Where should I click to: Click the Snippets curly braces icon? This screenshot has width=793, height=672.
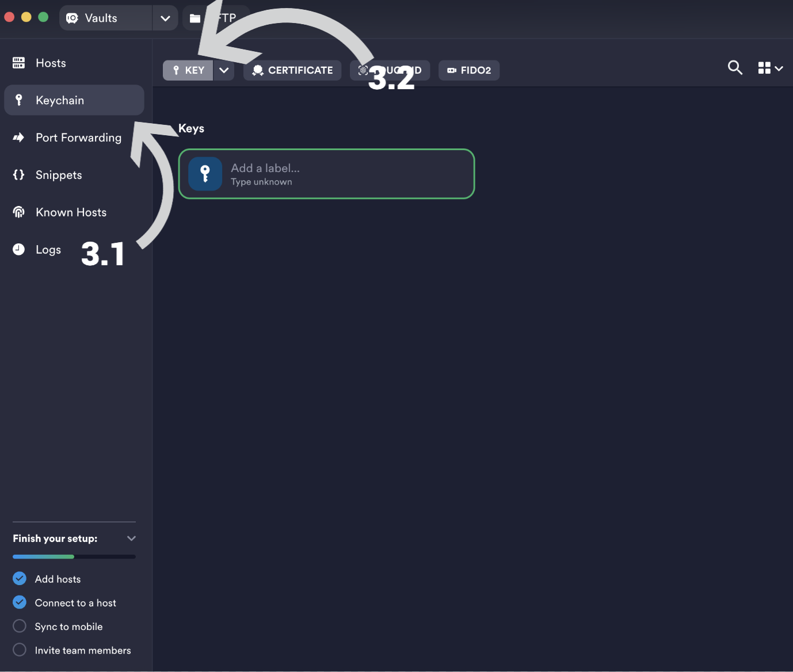[x=18, y=175]
